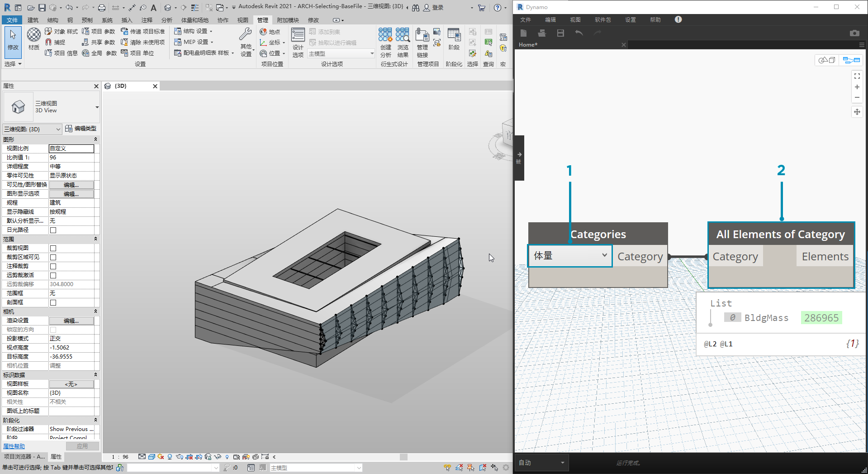Click Dynamo open file icon

tap(541, 33)
